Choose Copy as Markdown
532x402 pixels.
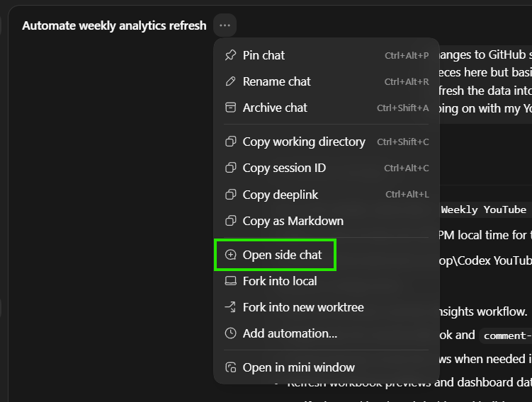[327, 221]
